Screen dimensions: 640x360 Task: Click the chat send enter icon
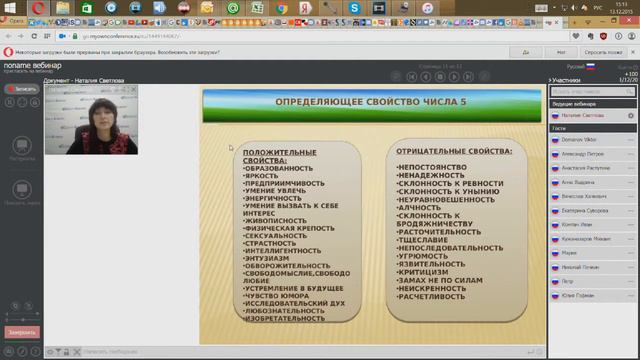[x=530, y=351]
